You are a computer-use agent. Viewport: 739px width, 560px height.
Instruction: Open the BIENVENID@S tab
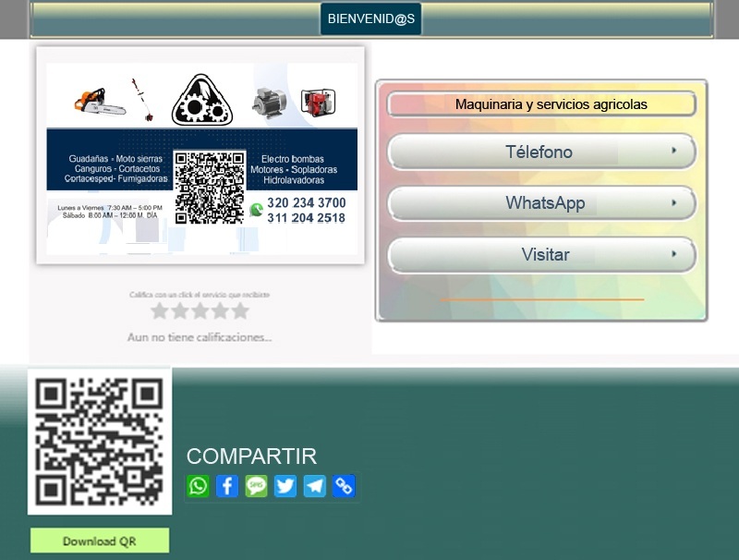pos(370,18)
